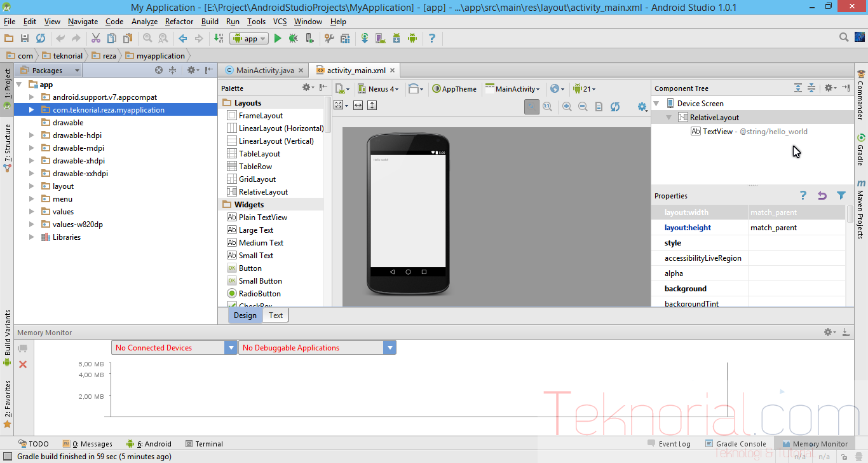Viewport: 868px width, 463px height.
Task: Switch to the MainActivity.java tab
Action: click(x=264, y=71)
